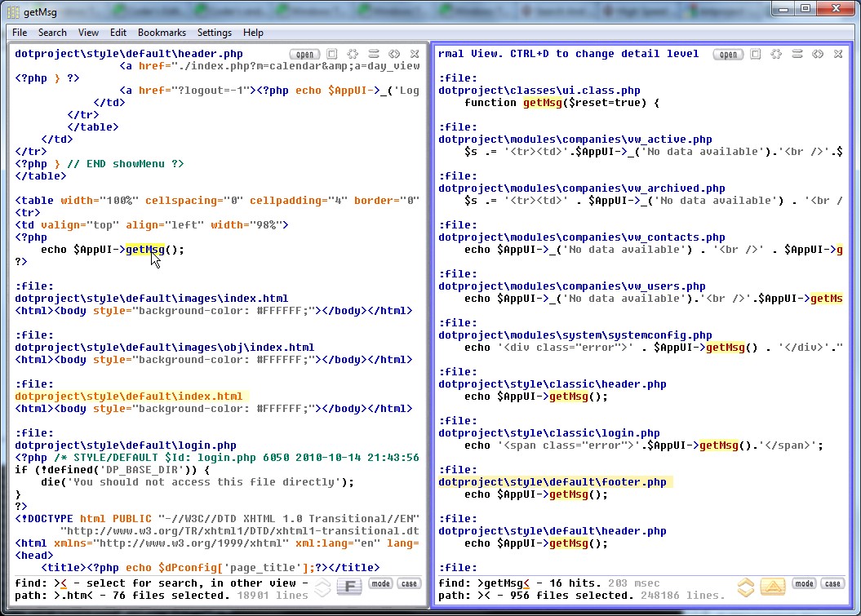The width and height of the screenshot is (861, 616).
Task: Click the mode button in left pane
Action: [x=380, y=583]
